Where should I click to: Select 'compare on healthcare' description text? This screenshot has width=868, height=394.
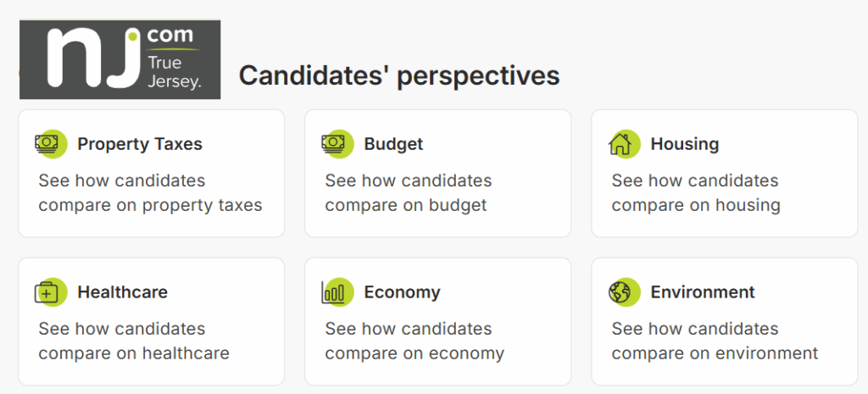coord(134,353)
